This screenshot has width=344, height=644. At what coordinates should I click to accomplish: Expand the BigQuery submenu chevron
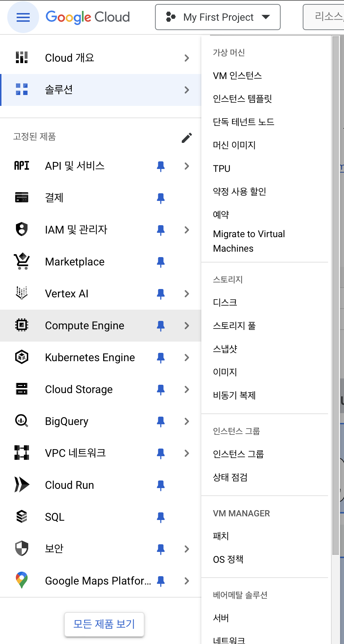coord(187,421)
